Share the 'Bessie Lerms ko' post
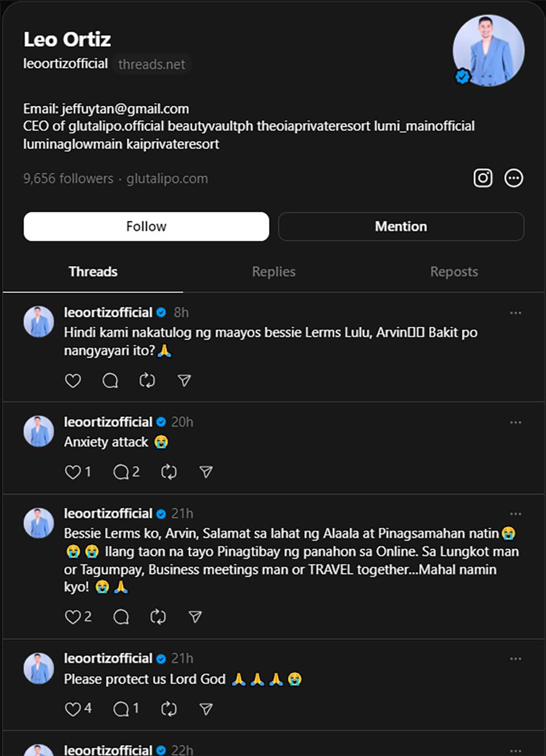The width and height of the screenshot is (546, 756). (195, 617)
